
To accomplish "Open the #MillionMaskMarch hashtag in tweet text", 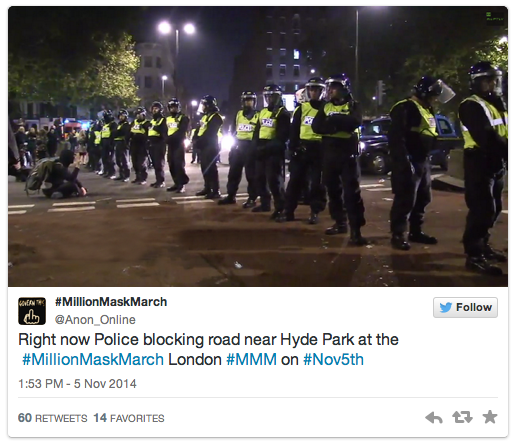I will [93, 360].
